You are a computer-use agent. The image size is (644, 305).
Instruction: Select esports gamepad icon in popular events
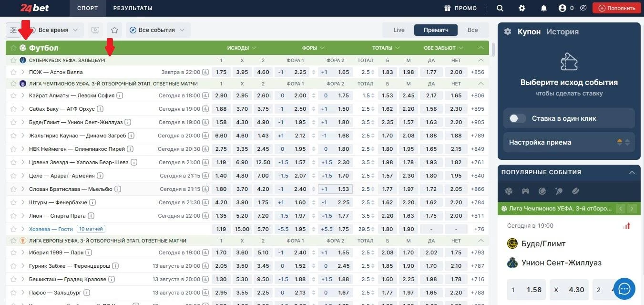525,191
